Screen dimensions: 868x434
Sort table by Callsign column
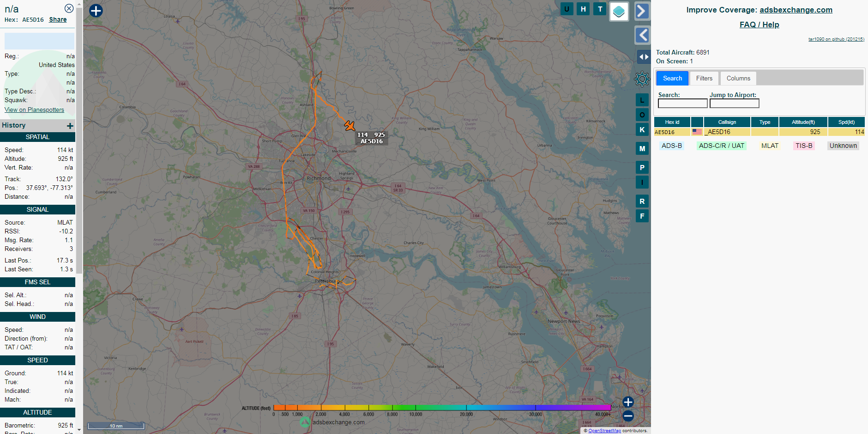[727, 122]
